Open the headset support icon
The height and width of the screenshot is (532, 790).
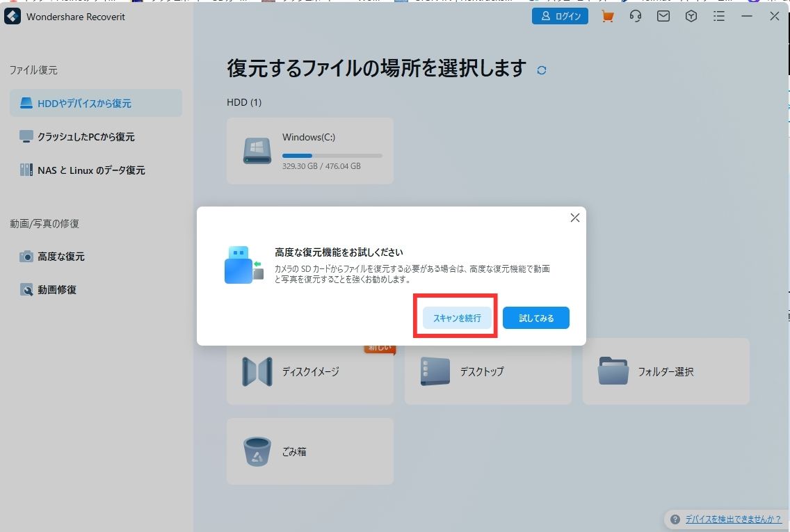coord(636,17)
